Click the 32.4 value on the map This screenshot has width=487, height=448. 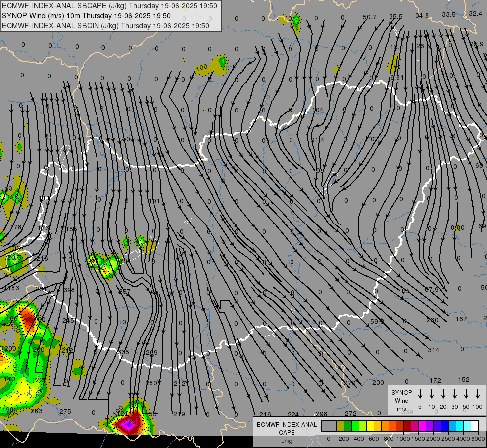coord(475,13)
